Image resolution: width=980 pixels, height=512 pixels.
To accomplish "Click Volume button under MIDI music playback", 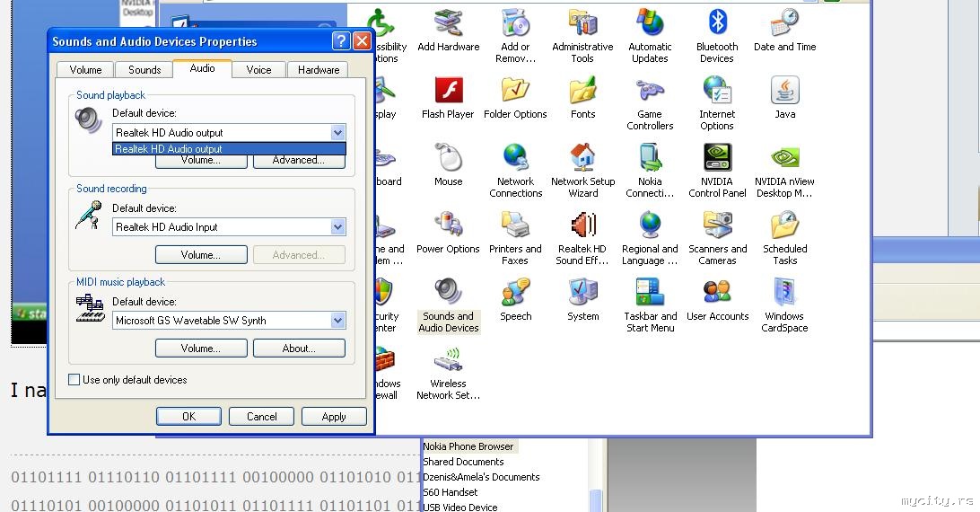I will (201, 348).
